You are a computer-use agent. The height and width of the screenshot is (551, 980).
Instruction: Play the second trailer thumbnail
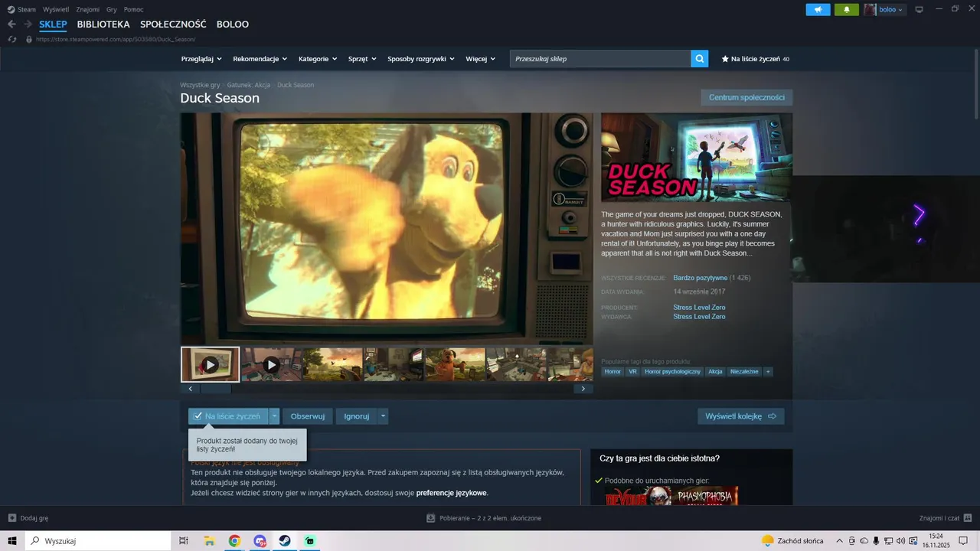271,364
